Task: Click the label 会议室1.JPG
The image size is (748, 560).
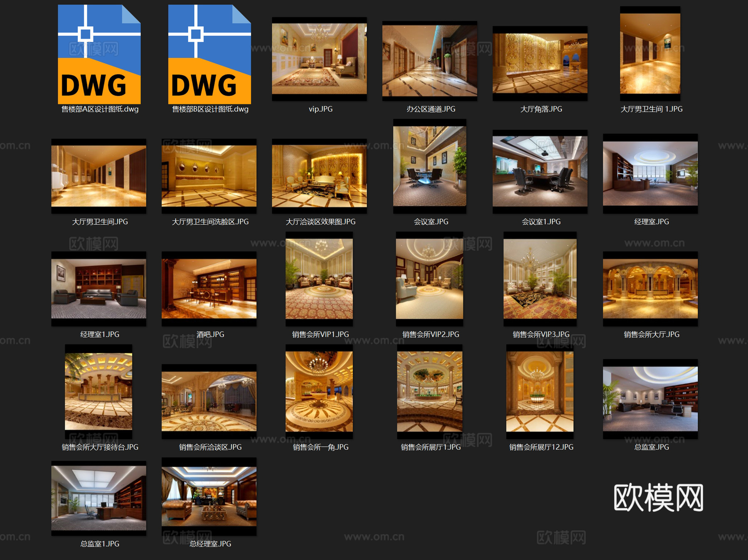Action: [541, 222]
